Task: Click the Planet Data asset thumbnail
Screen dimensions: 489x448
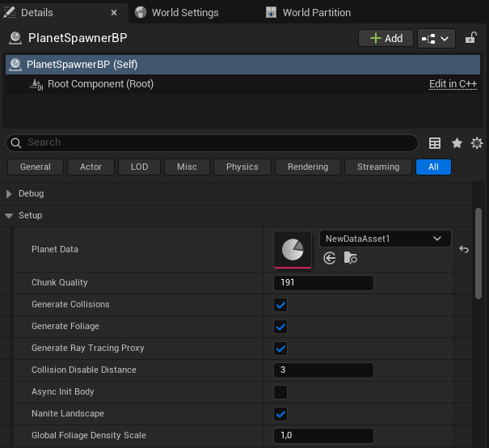Action: pos(293,250)
